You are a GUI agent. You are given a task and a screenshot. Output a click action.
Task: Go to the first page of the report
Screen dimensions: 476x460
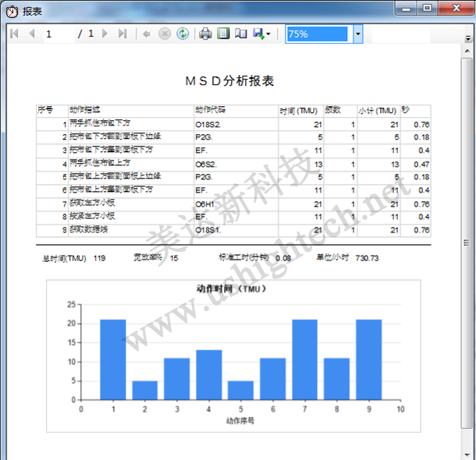click(x=14, y=34)
